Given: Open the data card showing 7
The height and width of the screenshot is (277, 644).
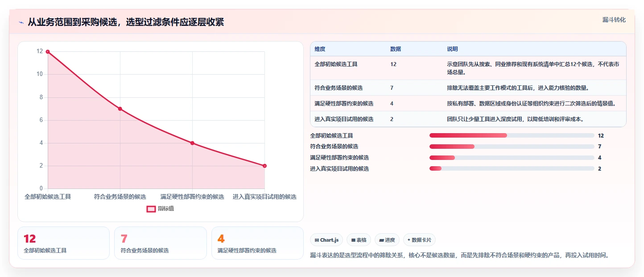Looking at the screenshot, I should [161, 243].
